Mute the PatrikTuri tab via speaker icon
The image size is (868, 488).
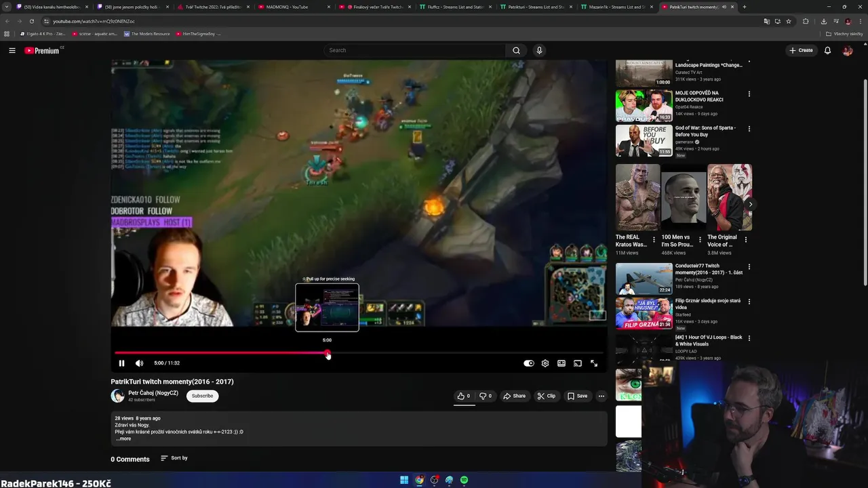coord(724,7)
